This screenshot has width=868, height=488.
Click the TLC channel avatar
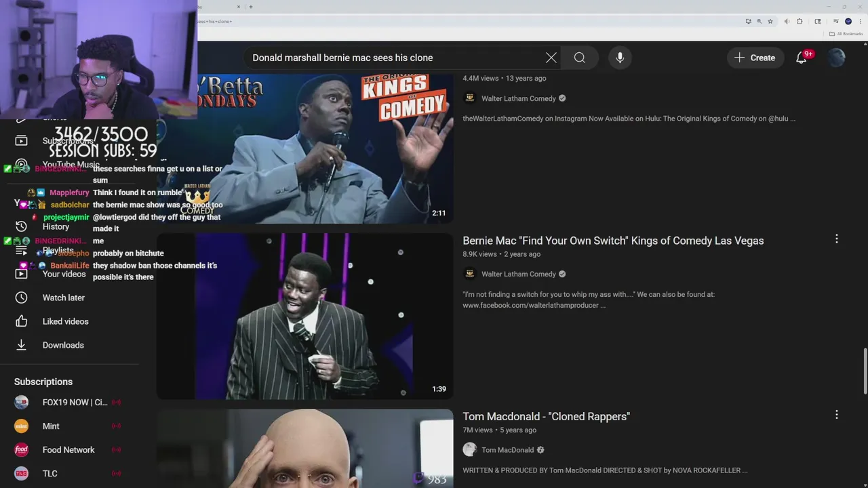click(22, 474)
